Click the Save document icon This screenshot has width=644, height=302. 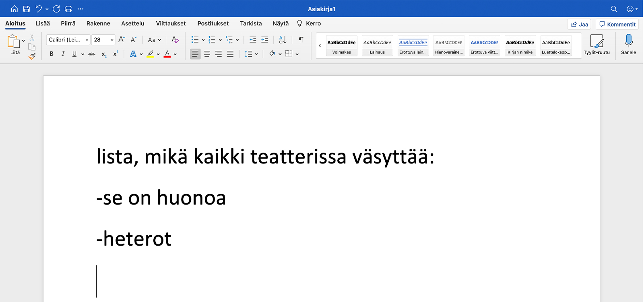point(27,9)
